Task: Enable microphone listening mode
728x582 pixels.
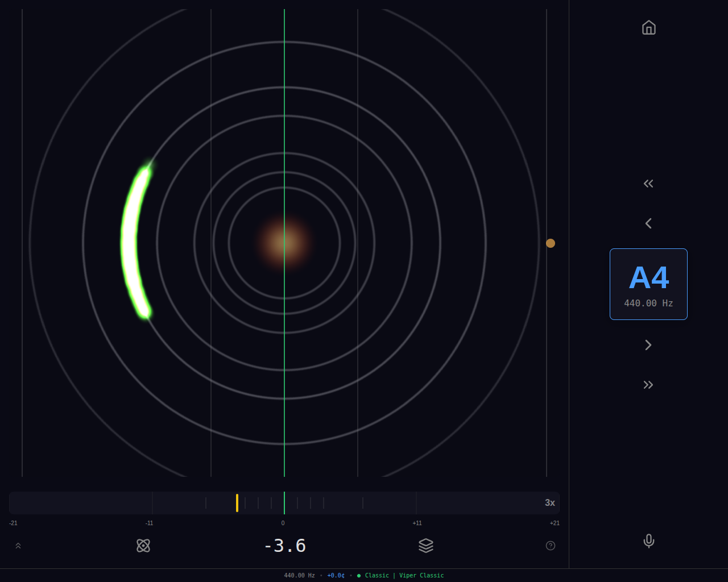Action: pos(648,541)
